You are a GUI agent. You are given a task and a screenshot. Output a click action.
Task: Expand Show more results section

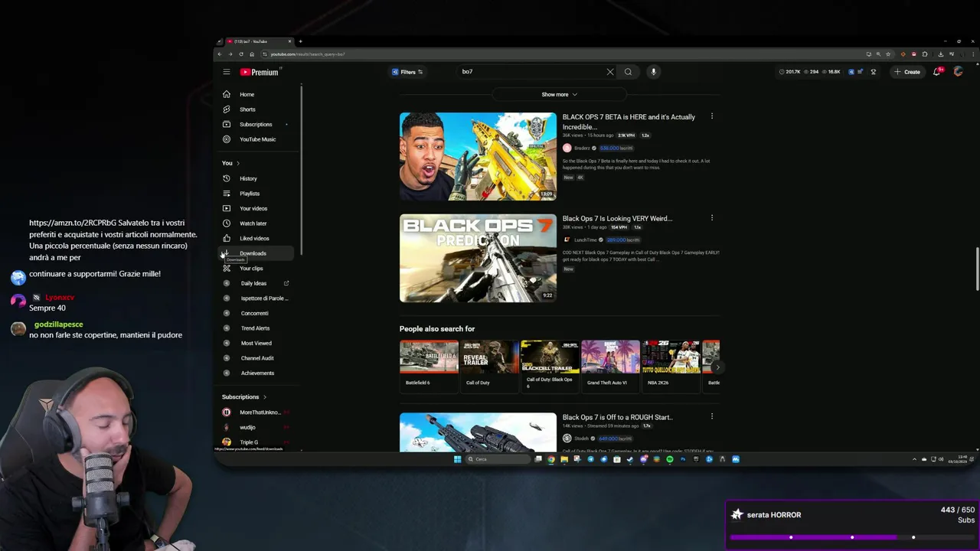click(x=559, y=94)
